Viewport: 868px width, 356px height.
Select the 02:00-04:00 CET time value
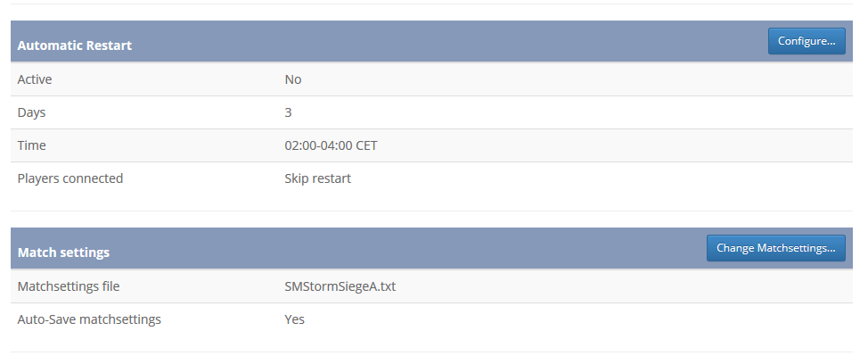point(331,145)
